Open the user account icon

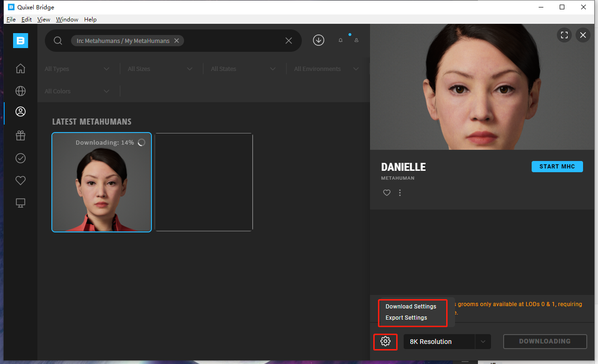(x=356, y=41)
